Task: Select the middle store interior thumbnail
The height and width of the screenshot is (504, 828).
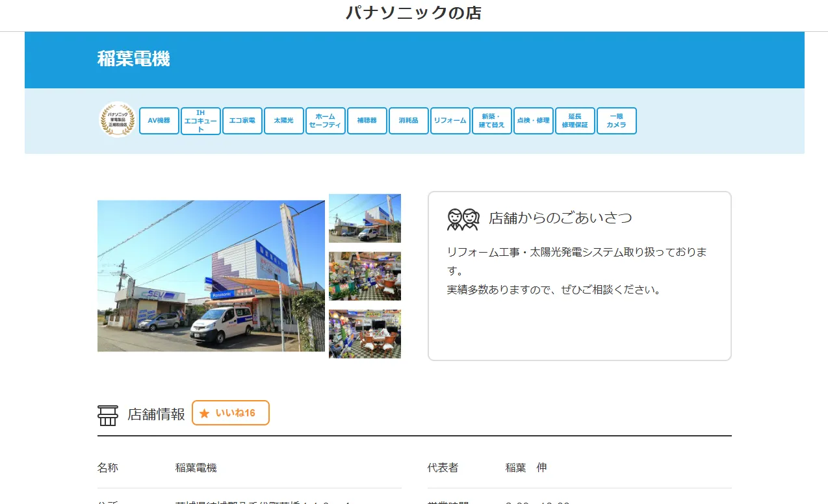Action: pyautogui.click(x=365, y=276)
